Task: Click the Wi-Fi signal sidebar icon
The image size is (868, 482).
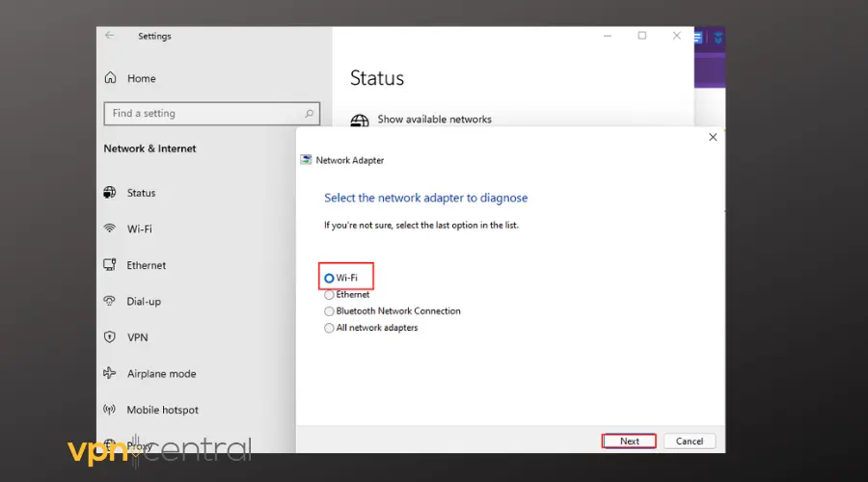Action: click(110, 228)
